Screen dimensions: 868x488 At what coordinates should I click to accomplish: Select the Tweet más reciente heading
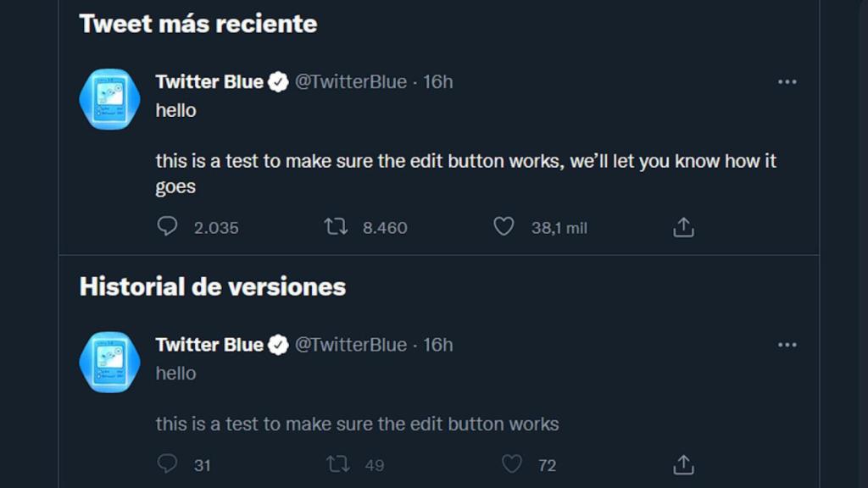point(197,24)
